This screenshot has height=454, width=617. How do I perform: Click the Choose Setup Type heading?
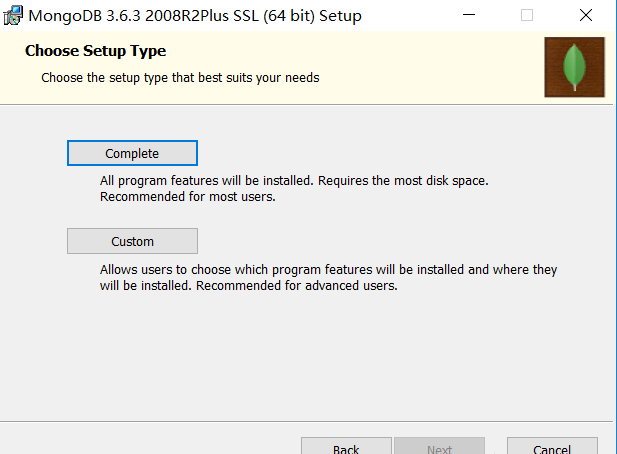(x=96, y=51)
